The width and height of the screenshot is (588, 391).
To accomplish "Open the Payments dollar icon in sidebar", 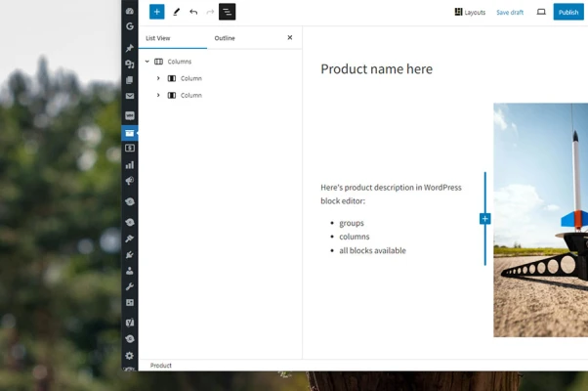I will click(130, 149).
